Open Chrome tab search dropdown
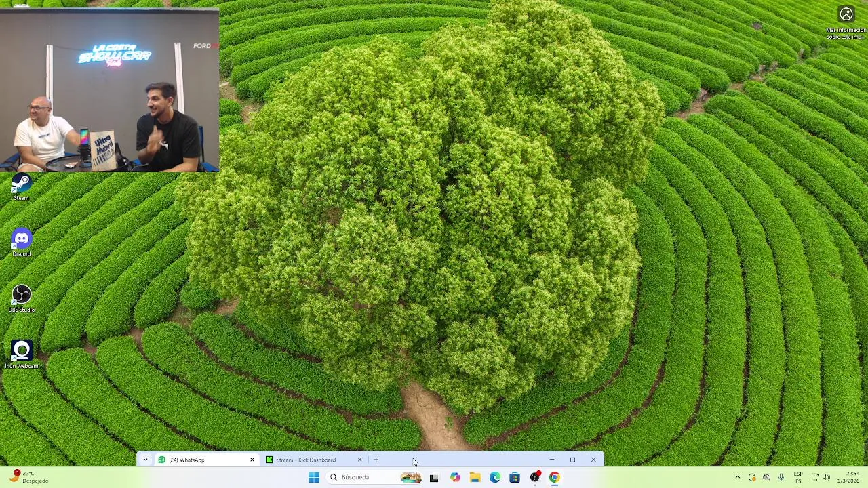This screenshot has height=488, width=868. (x=145, y=460)
